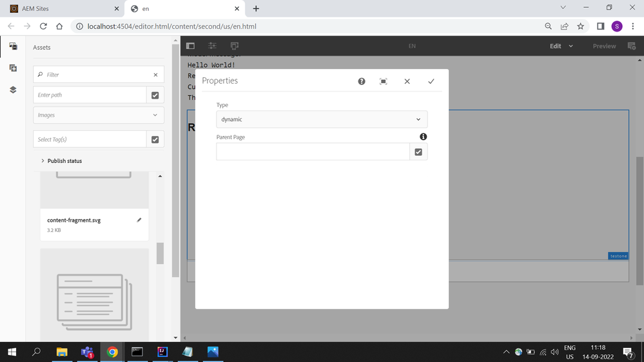The image size is (644, 362).
Task: Click the Enter path picker checkbox button
Action: pyautogui.click(x=155, y=95)
